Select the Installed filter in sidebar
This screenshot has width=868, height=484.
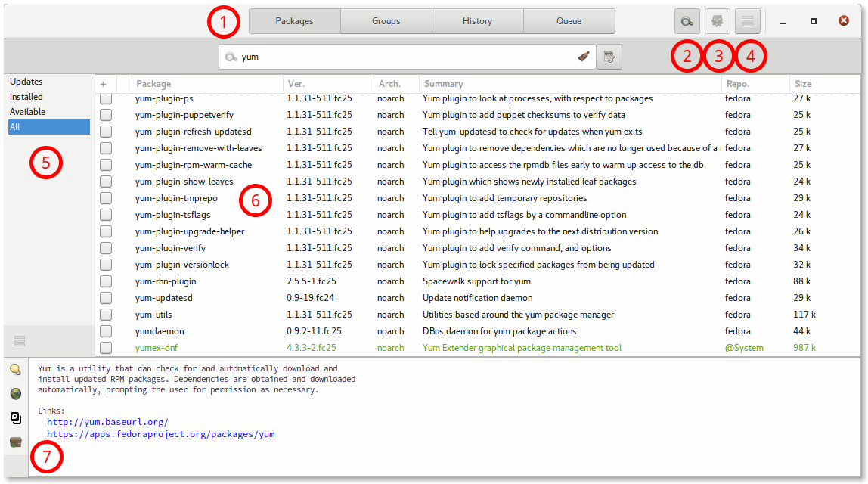pos(26,97)
